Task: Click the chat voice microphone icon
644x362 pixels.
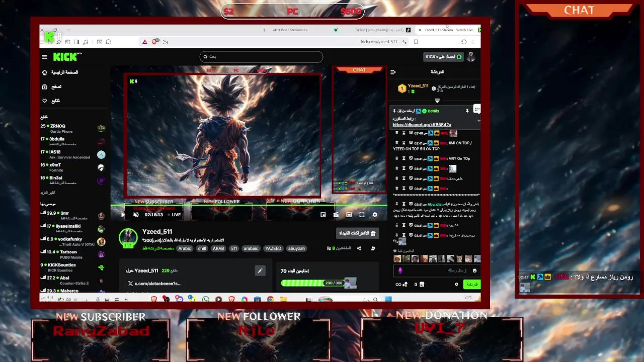Action: [x=400, y=270]
